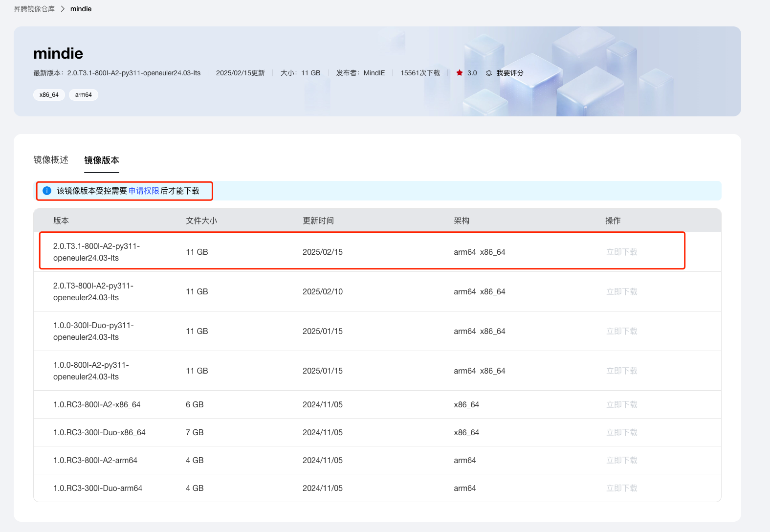Click the 2025/02/10 date cell
The height and width of the screenshot is (532, 770).
coord(323,291)
